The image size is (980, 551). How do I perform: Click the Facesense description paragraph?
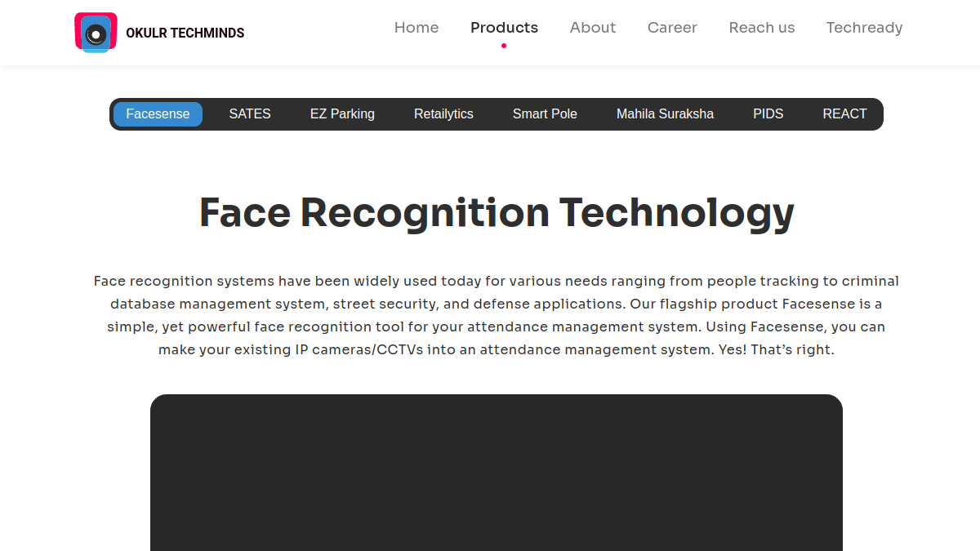[x=497, y=315]
